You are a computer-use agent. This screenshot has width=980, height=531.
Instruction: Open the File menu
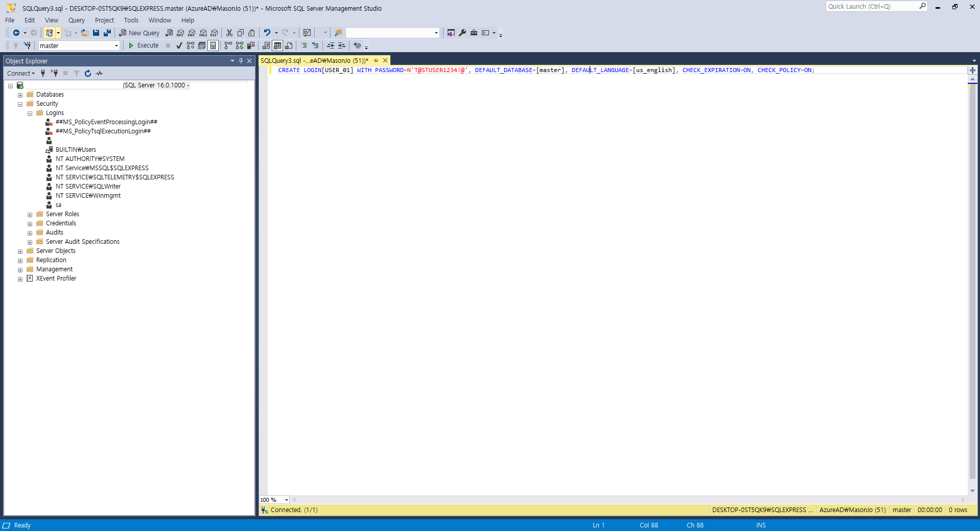(x=10, y=20)
